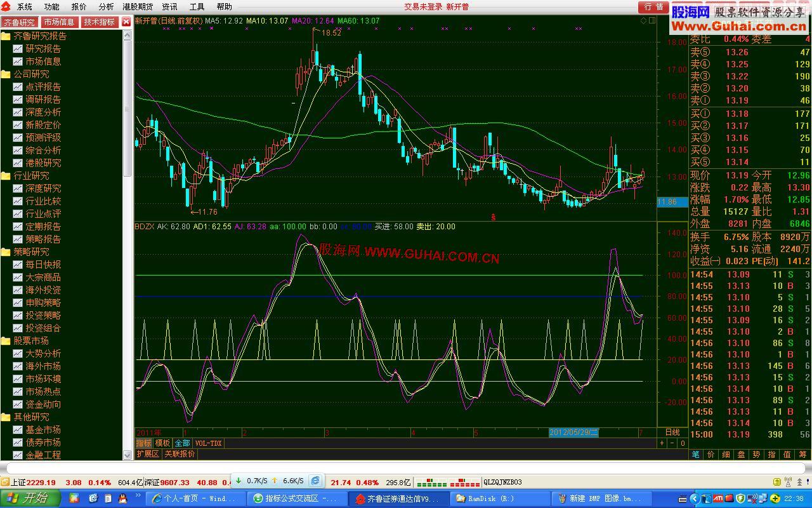Select the 模板 tab below chart
The height and width of the screenshot is (508, 812).
(x=162, y=443)
